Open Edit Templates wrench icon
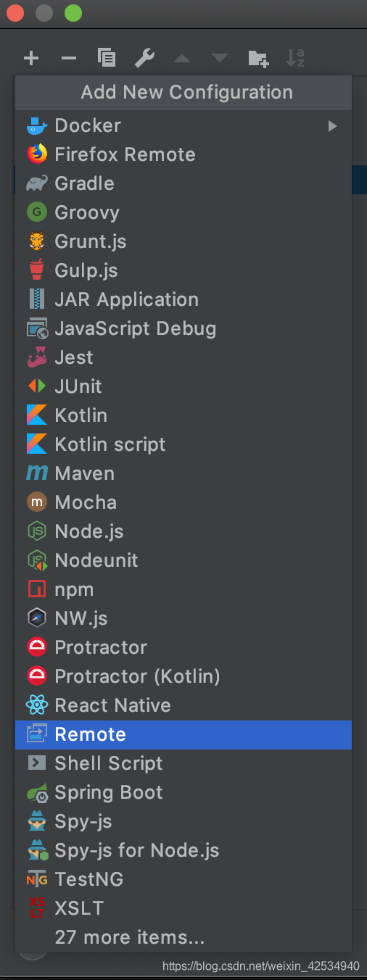The width and height of the screenshot is (367, 980). 144,59
